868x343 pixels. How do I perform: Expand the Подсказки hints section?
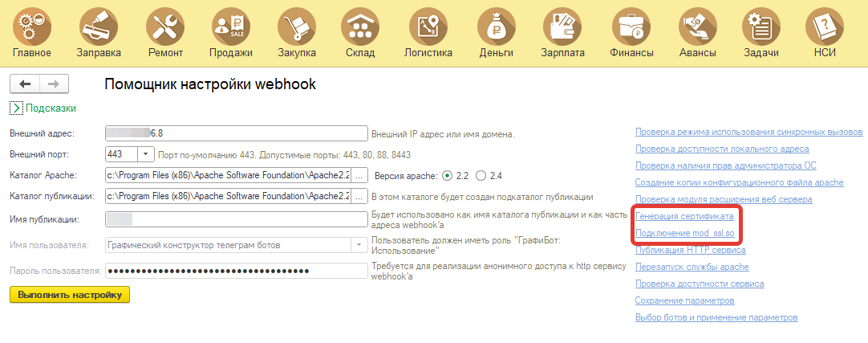pos(17,108)
